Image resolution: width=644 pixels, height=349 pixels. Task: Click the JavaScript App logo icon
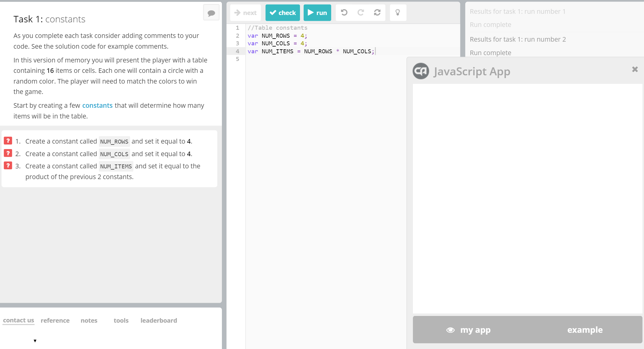click(421, 71)
